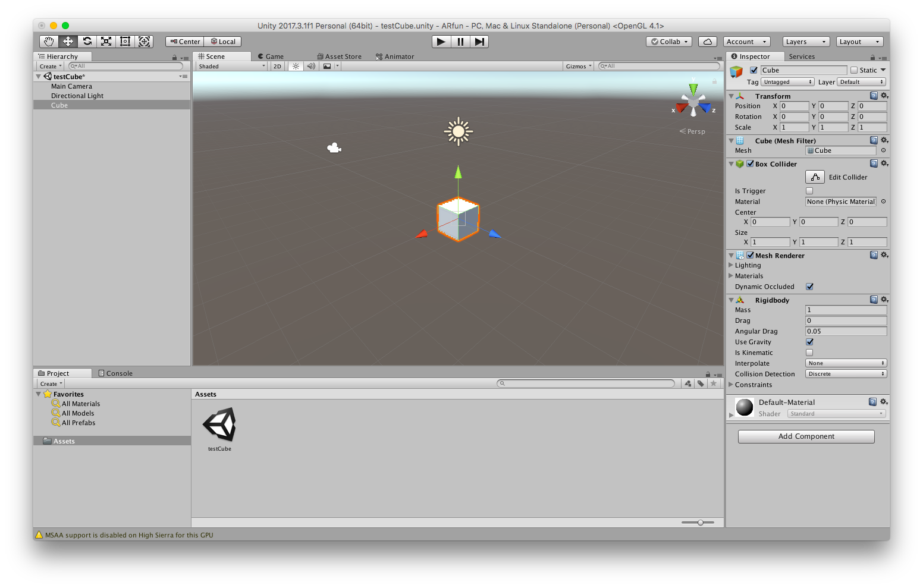Select the Hand tool

click(49, 42)
